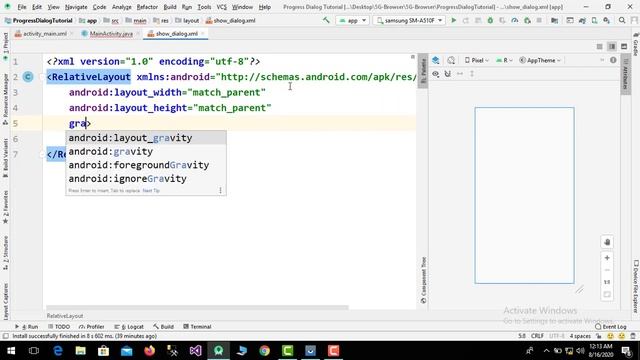Open the AppTheme dropdown
The height and width of the screenshot is (360, 640).
point(540,60)
